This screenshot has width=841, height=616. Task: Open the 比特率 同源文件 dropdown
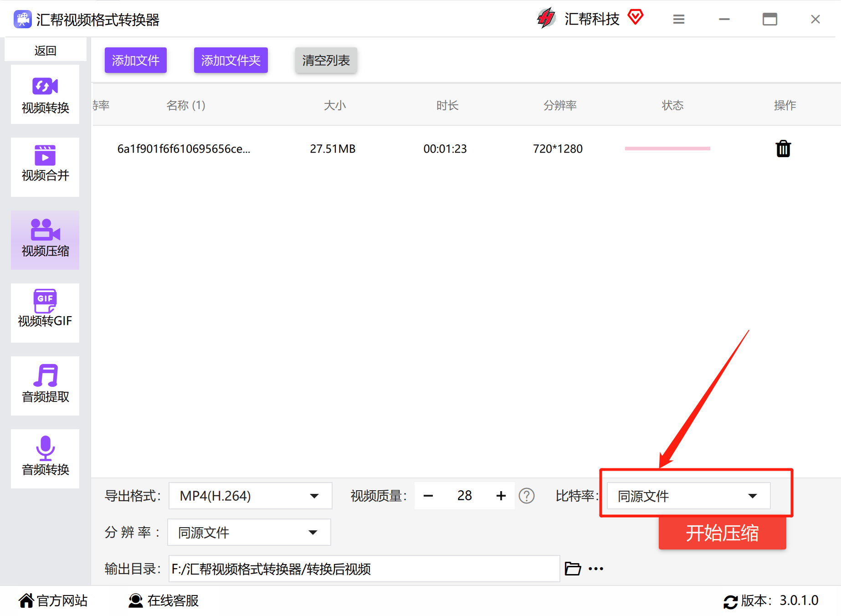tap(688, 496)
